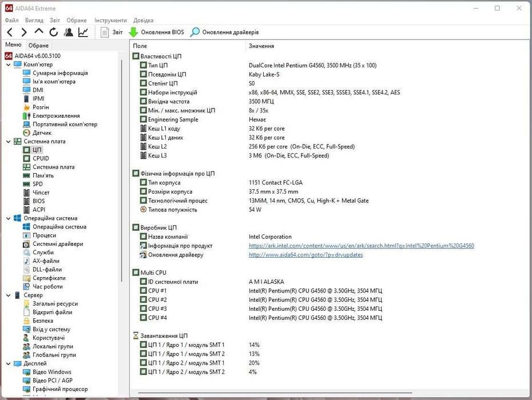Open DLL-файли entry
The width and height of the screenshot is (532, 400).
point(42,270)
